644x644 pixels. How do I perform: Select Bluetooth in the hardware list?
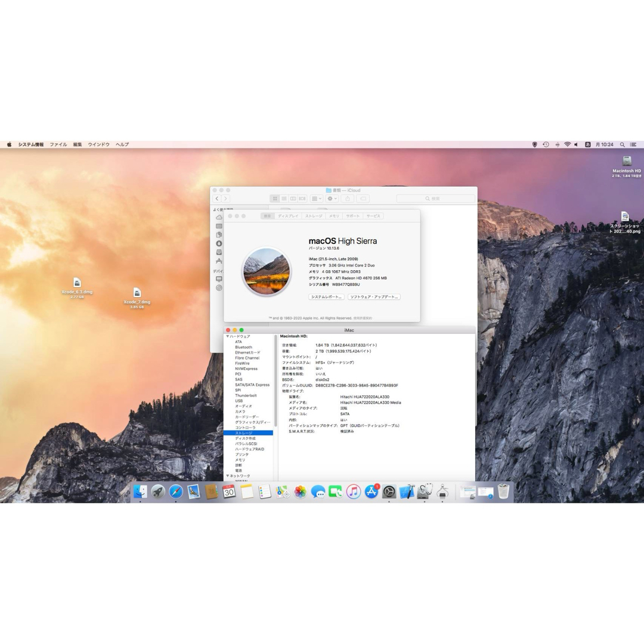tap(243, 348)
